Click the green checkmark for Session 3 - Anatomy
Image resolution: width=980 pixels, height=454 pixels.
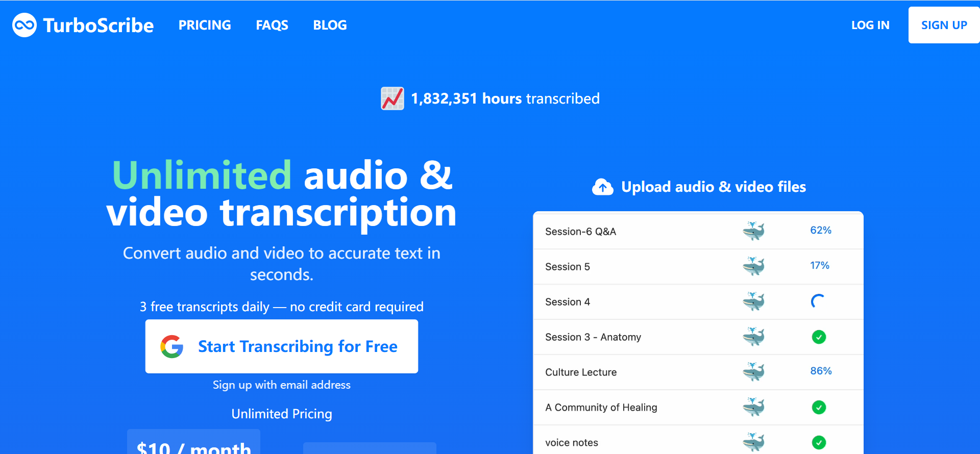point(819,337)
